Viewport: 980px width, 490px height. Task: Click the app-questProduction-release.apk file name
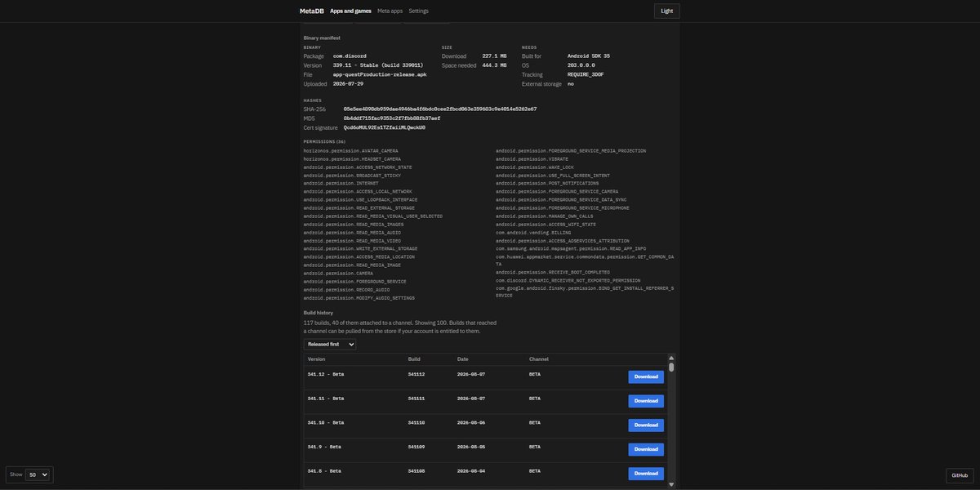pos(380,74)
